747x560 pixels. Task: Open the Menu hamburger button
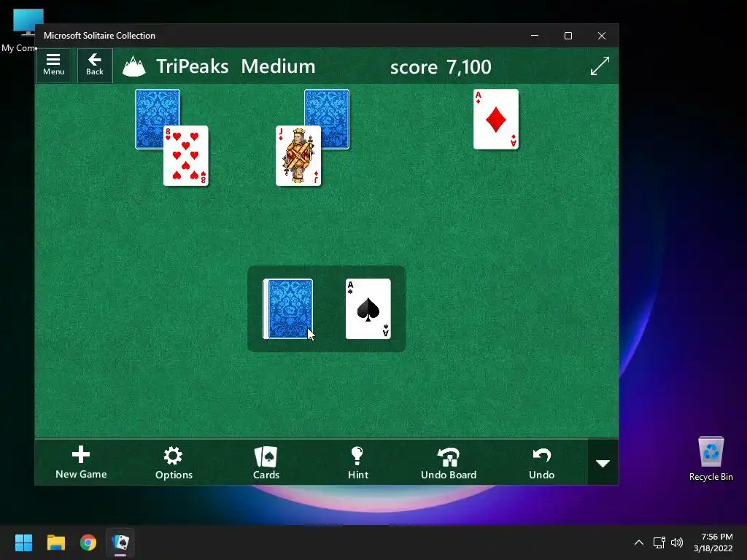[x=53, y=65]
